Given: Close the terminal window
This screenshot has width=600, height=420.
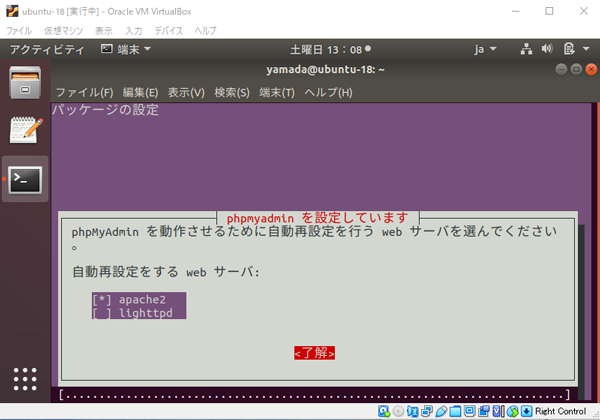Looking at the screenshot, I should point(591,69).
